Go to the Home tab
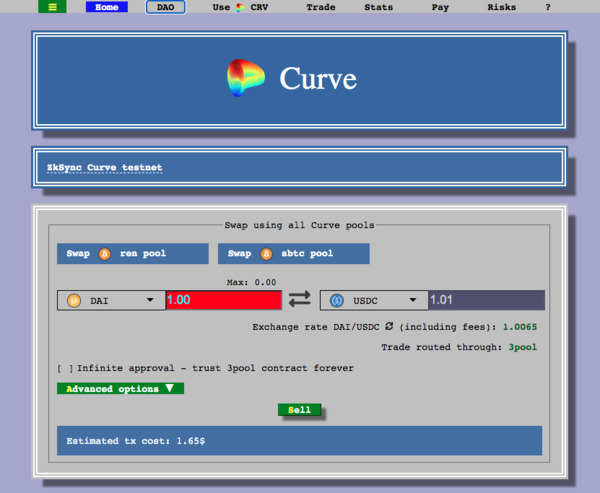This screenshot has height=493, width=600. [106, 7]
